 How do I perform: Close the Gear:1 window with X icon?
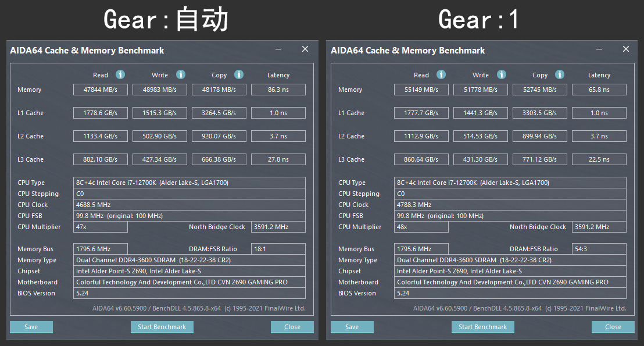[x=626, y=49]
